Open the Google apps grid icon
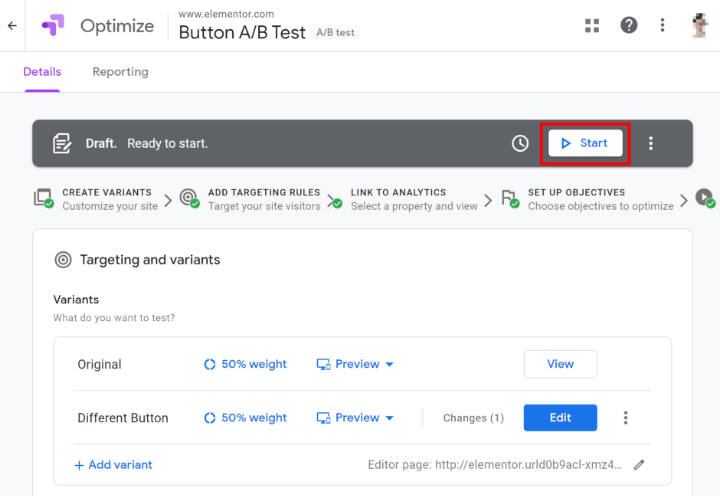Viewport: 720px width, 496px height. pos(592,25)
